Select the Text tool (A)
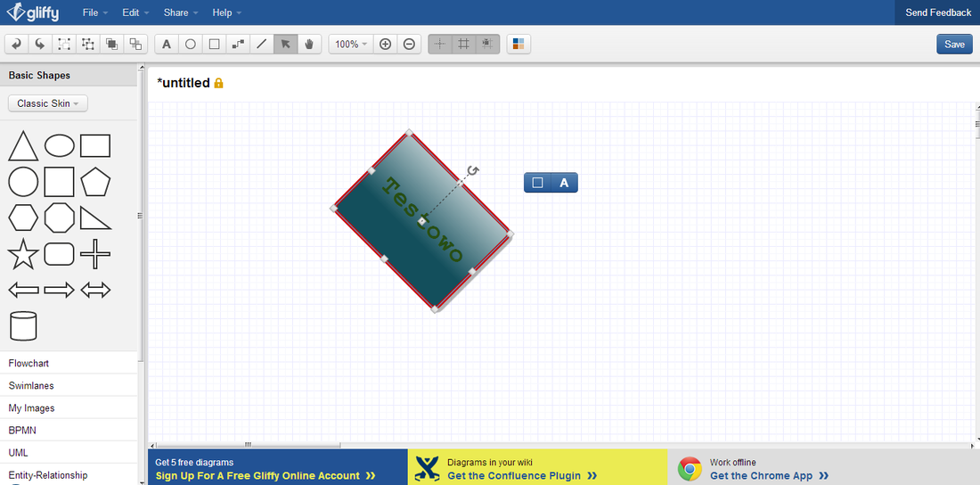Image resolution: width=980 pixels, height=485 pixels. (167, 44)
